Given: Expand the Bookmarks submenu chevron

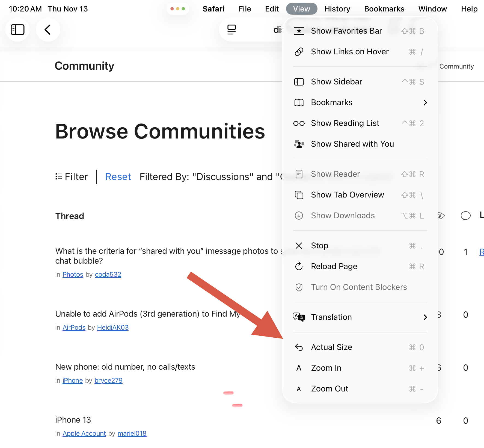Looking at the screenshot, I should pyautogui.click(x=425, y=102).
